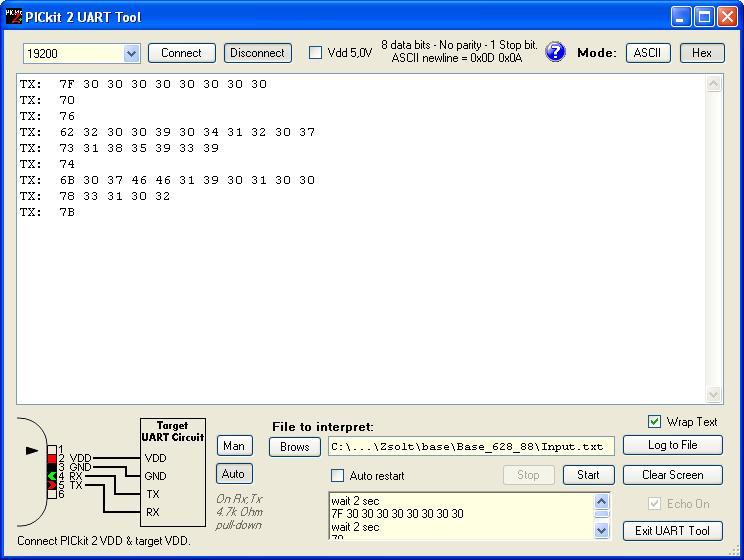Viewport: 744px width, 560px height.
Task: Click the Disconnect button
Action: 257,53
